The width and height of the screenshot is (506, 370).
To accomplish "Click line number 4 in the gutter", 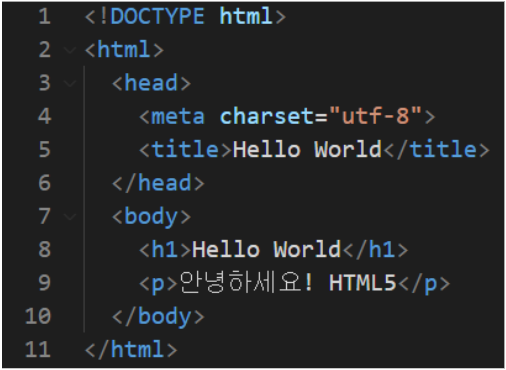I will point(45,116).
